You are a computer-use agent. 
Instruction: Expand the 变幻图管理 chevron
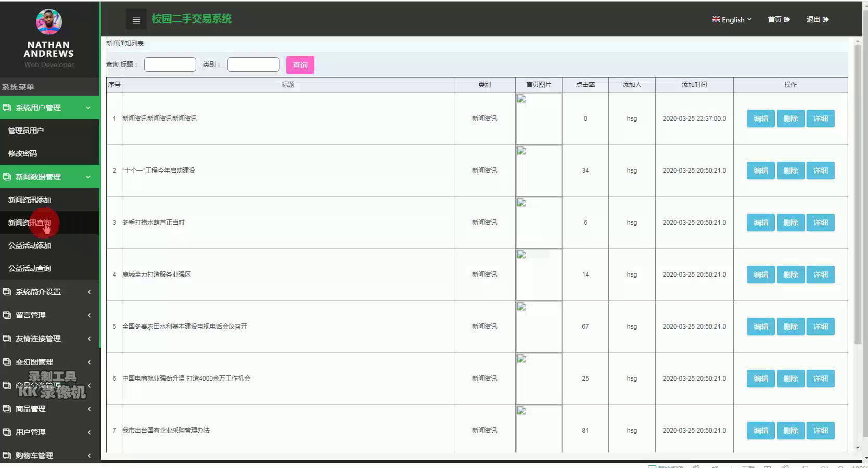coord(89,362)
